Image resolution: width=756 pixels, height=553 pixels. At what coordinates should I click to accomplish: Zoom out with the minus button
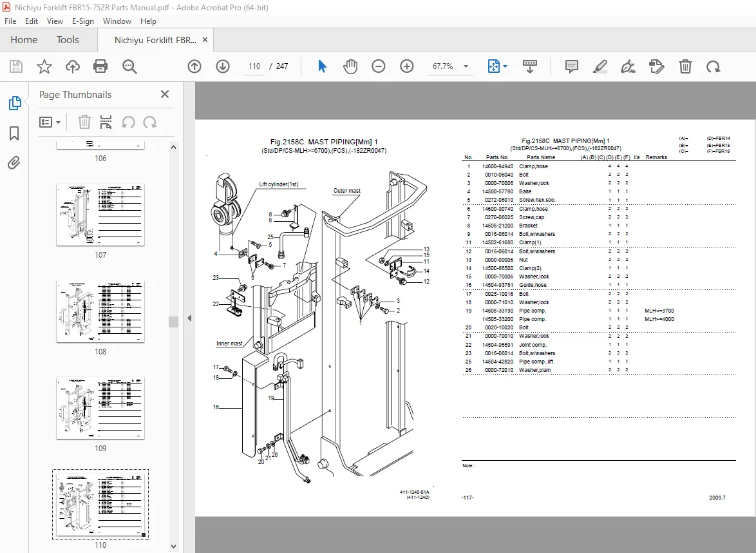pyautogui.click(x=379, y=66)
